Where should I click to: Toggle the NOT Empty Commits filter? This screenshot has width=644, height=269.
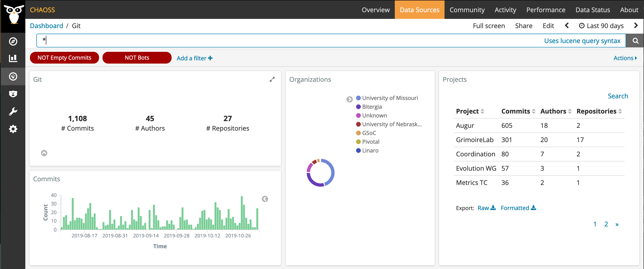(x=64, y=58)
